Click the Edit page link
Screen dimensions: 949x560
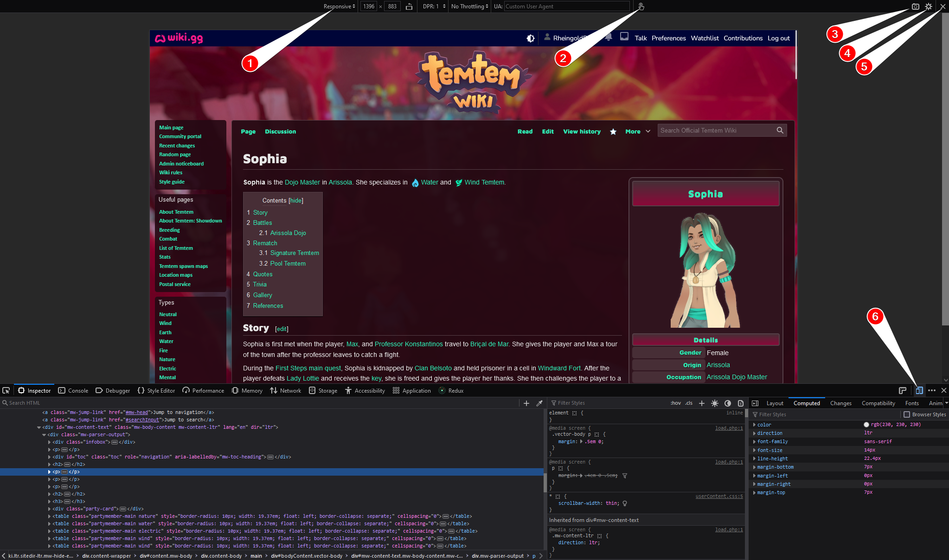548,132
